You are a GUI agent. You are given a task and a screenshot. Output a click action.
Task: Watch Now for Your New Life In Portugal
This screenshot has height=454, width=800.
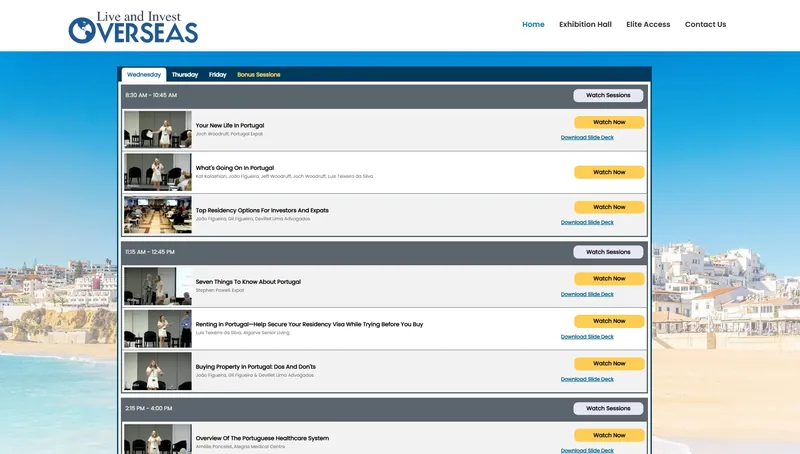point(609,122)
